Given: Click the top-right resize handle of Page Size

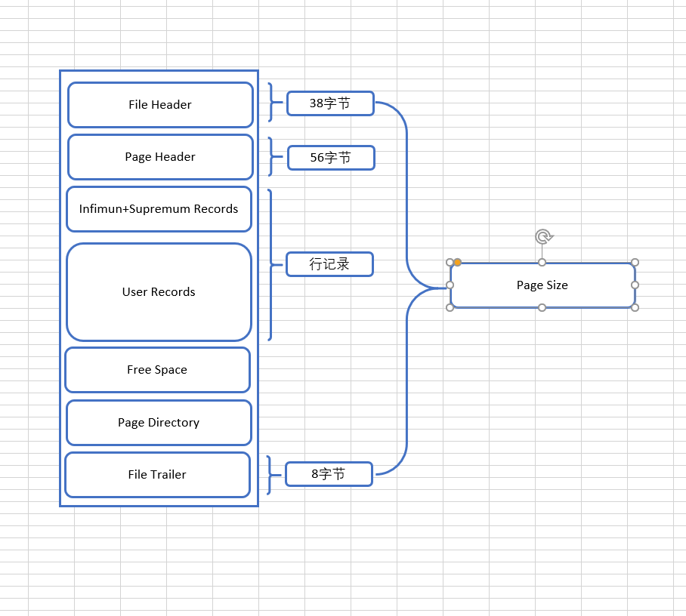Looking at the screenshot, I should pyautogui.click(x=635, y=262).
